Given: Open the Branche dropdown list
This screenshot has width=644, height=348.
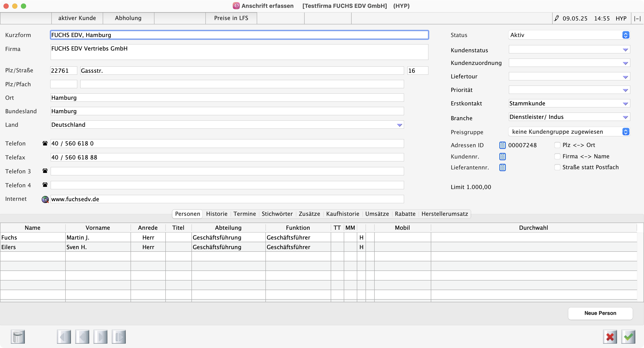Looking at the screenshot, I should pos(625,117).
